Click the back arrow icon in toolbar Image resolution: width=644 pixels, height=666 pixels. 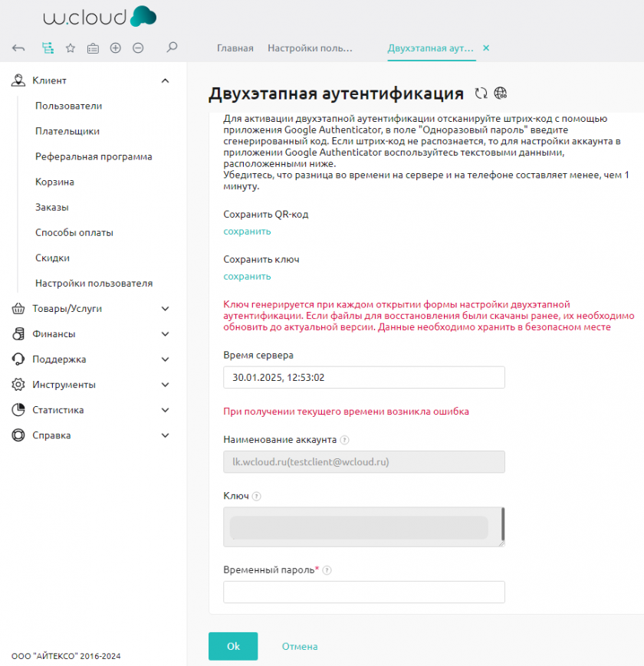coord(19,48)
